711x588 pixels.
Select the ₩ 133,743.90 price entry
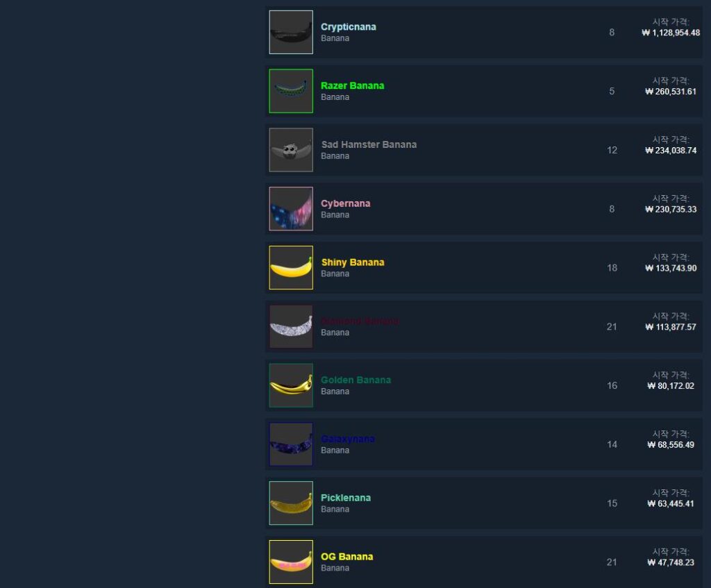click(x=671, y=268)
